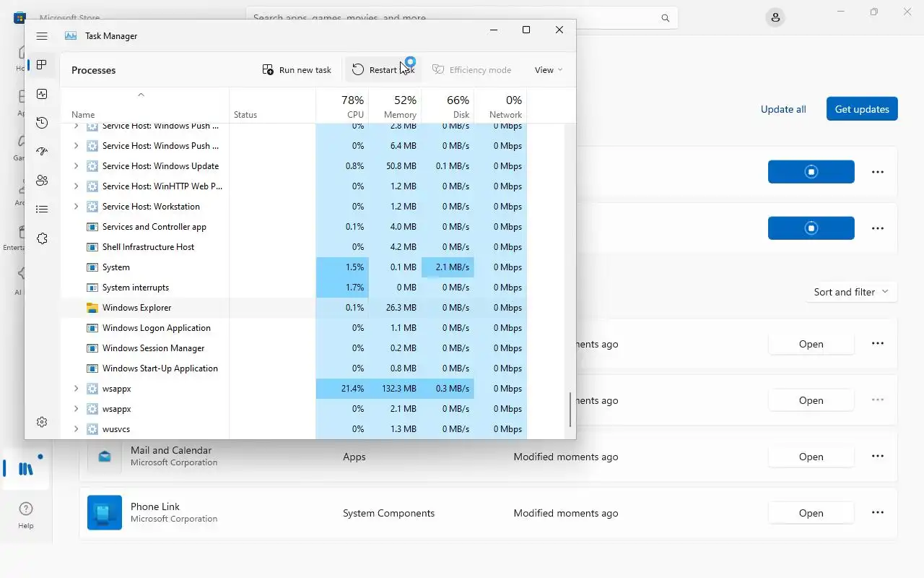Select Services and Controller app process
The image size is (924, 578).
[294, 227]
